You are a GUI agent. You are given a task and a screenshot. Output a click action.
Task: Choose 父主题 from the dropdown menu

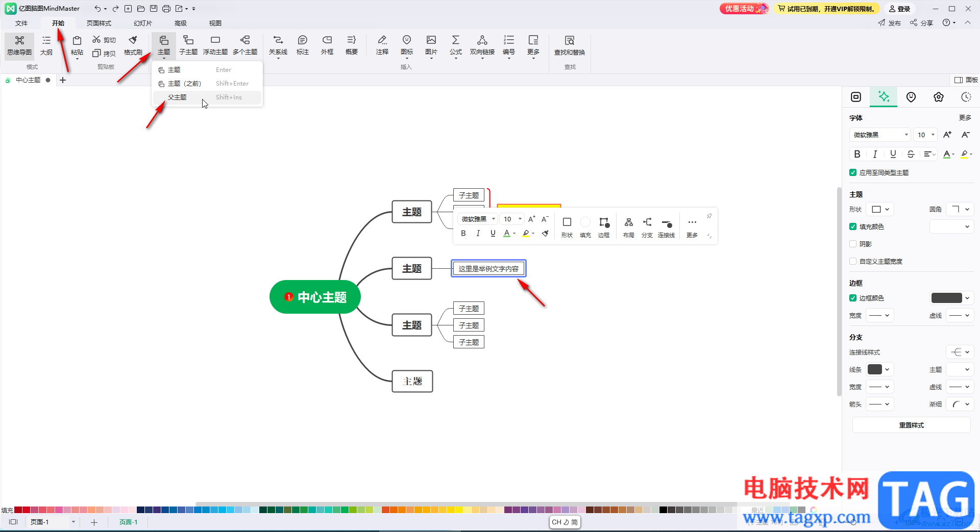(x=207, y=97)
